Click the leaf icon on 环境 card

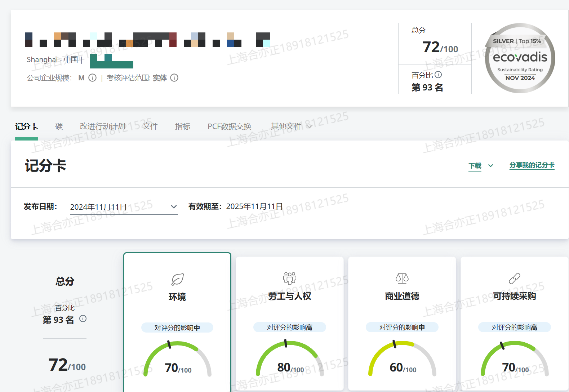click(177, 279)
